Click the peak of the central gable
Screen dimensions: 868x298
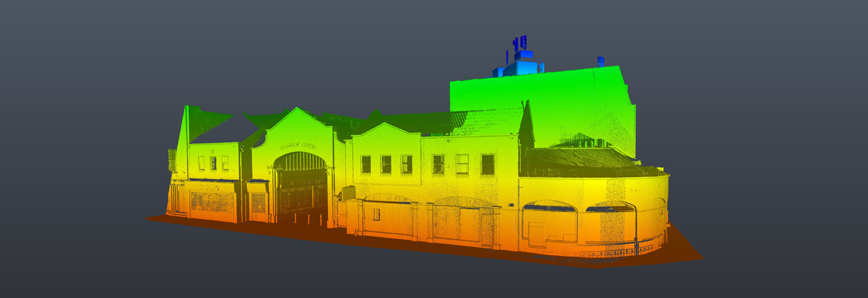(x=296, y=109)
